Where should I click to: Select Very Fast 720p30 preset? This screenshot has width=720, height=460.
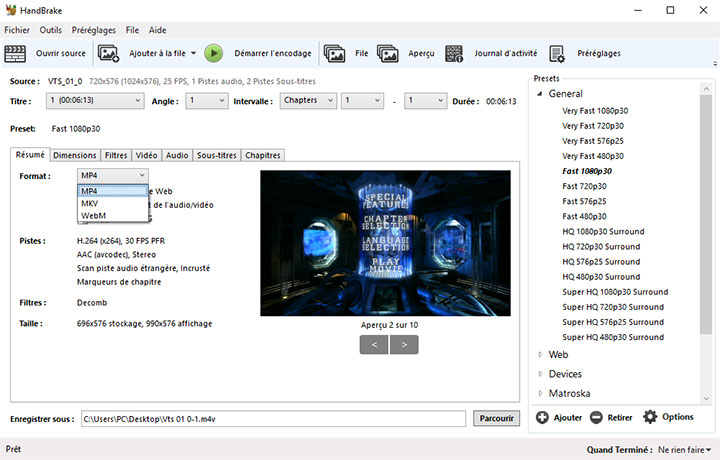(593, 126)
